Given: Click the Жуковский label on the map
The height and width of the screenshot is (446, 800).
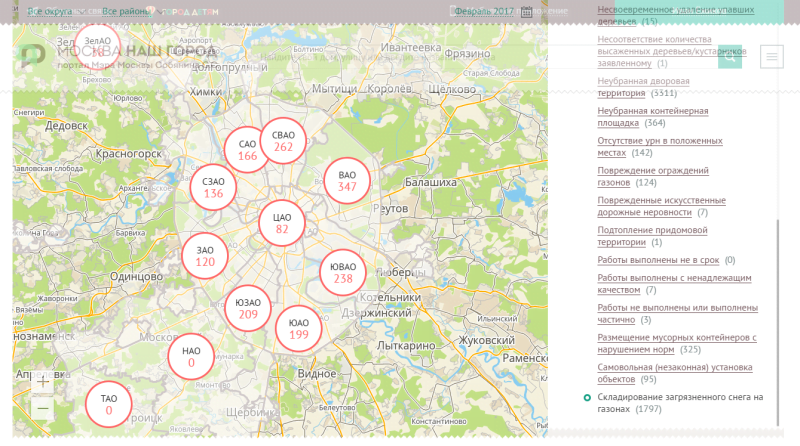Looking at the screenshot, I should point(487,340).
